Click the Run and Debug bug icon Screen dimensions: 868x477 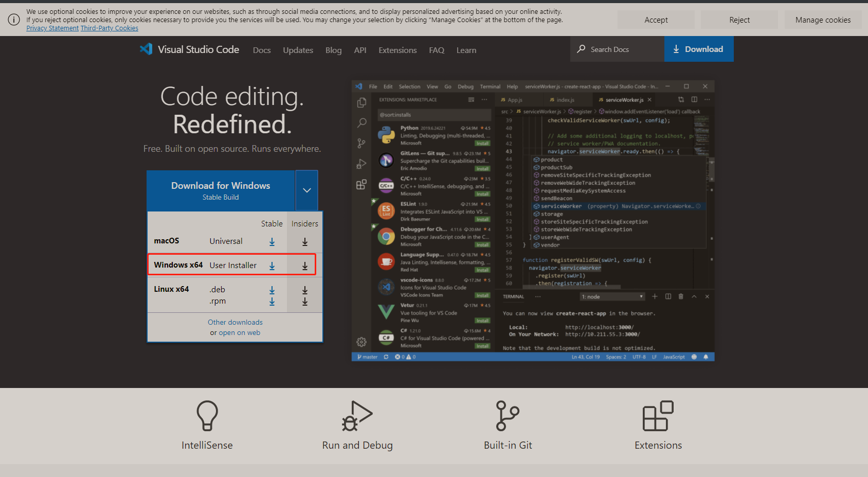tap(357, 416)
